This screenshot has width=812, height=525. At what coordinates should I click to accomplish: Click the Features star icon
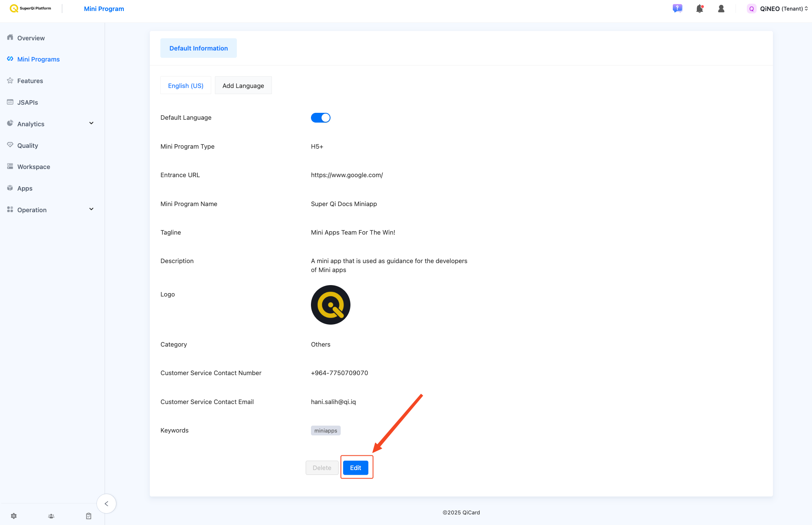(10, 80)
